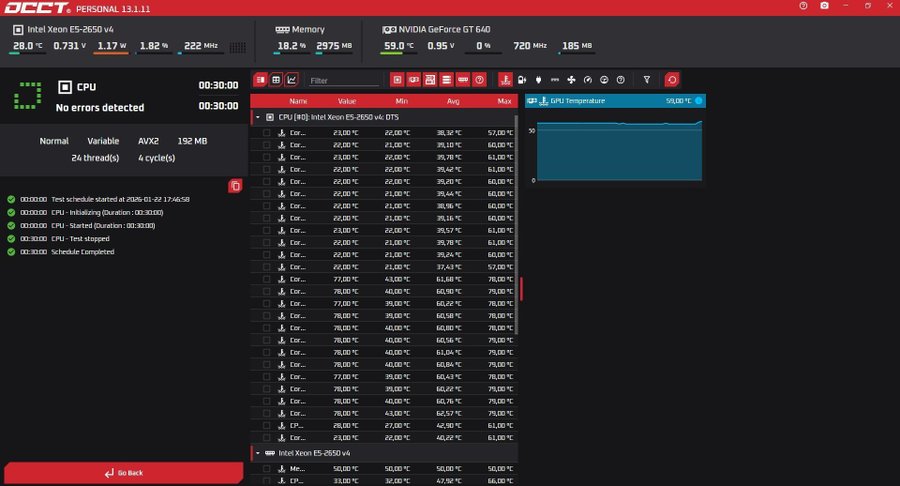Check the checkbox of the second core row
900x486 pixels.
(x=266, y=145)
